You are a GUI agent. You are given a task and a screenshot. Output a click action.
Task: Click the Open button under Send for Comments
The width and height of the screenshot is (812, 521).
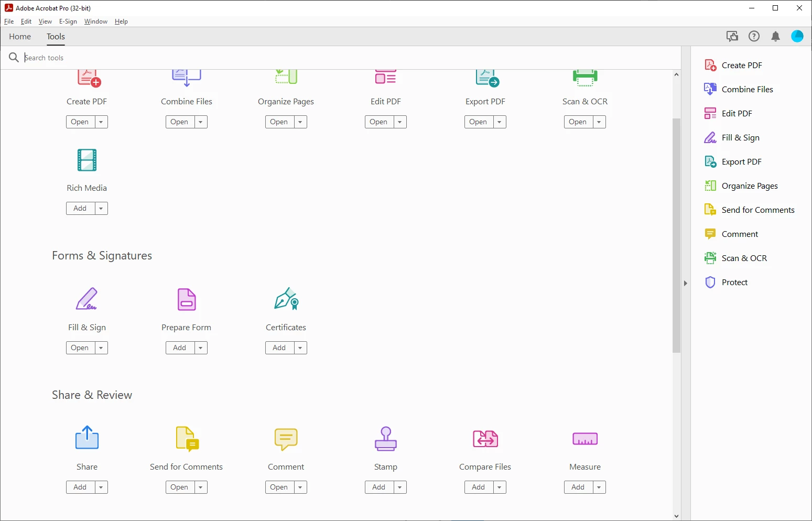point(180,487)
